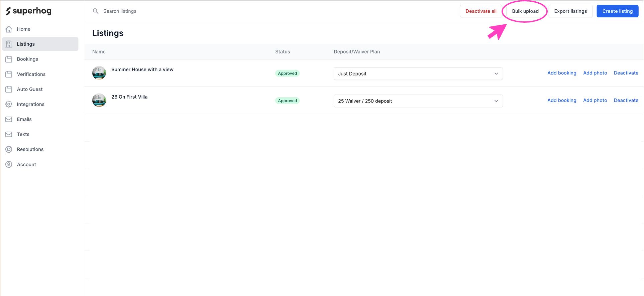Click the Status column header
The image size is (644, 296).
283,52
